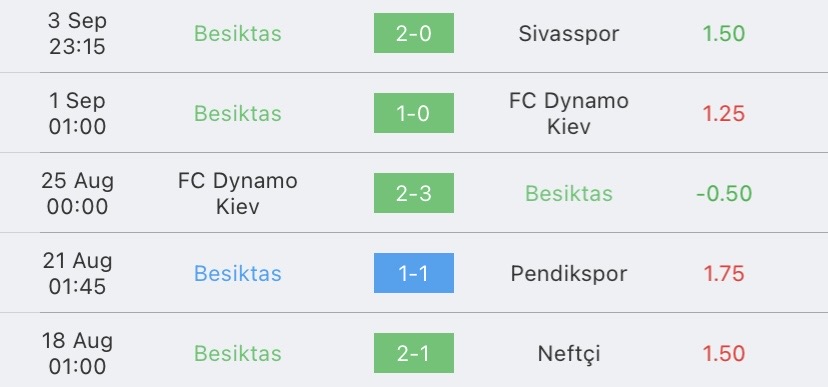Image resolution: width=828 pixels, height=387 pixels.
Task: Open the blue 1-1 draw score badge
Action: pos(413,273)
